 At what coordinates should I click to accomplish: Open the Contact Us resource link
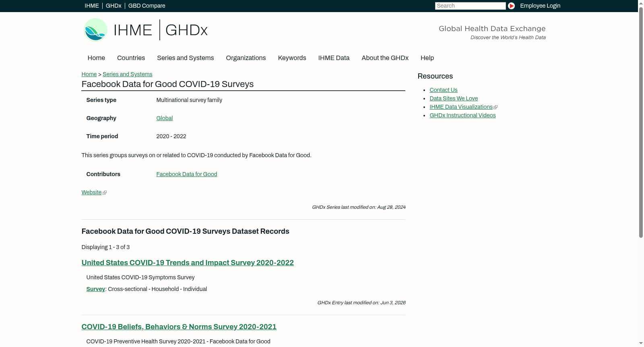pos(443,90)
